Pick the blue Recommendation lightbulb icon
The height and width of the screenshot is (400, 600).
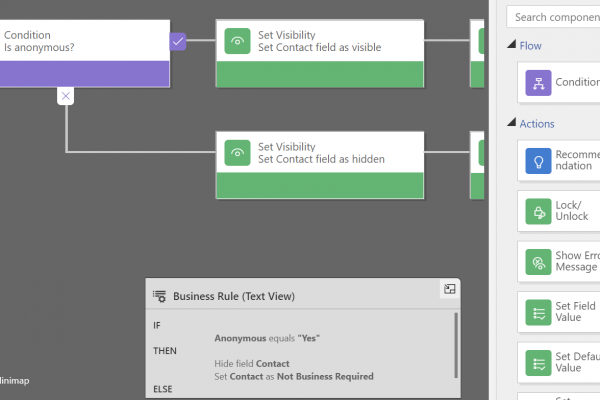tap(538, 161)
